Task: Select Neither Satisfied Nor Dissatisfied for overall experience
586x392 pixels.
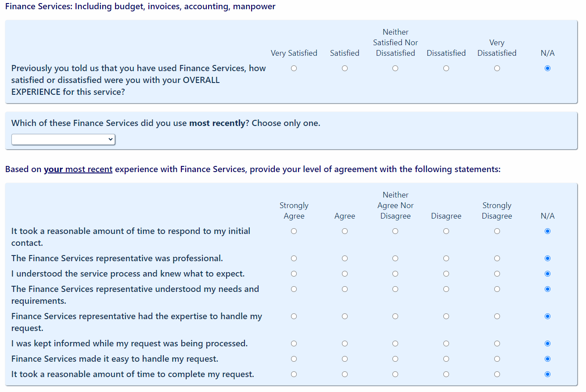Action: click(x=395, y=68)
